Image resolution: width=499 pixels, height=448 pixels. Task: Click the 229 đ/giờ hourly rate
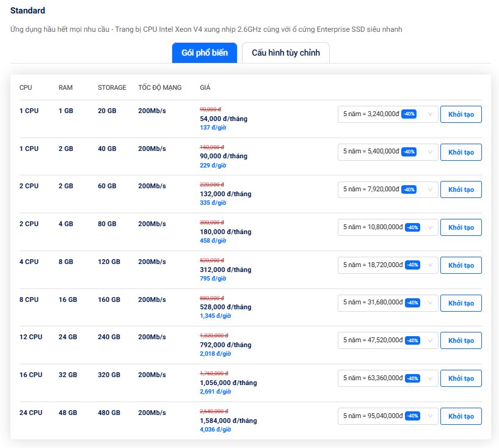tap(213, 166)
